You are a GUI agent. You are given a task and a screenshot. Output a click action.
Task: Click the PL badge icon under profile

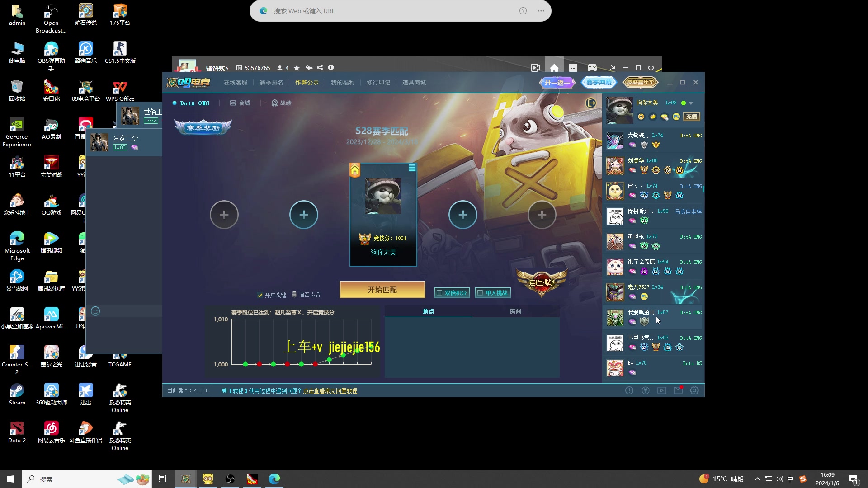pyautogui.click(x=676, y=117)
